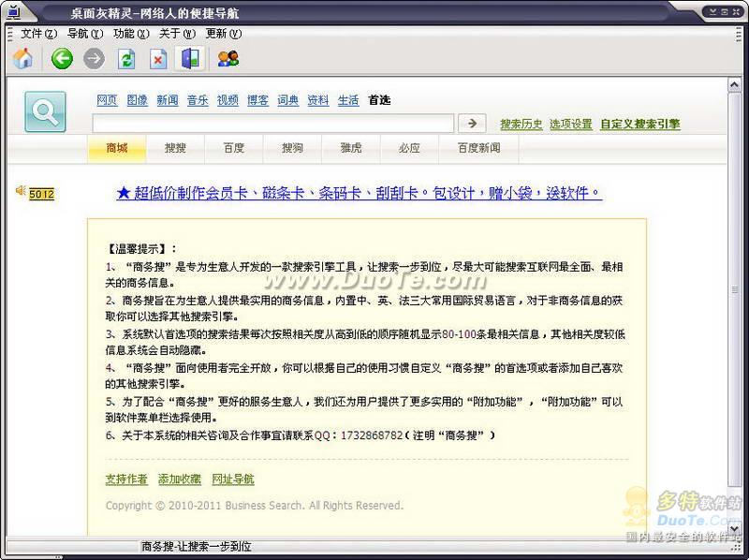749x560 pixels.
Task: Select the 新闻 search category
Action: 168,100
